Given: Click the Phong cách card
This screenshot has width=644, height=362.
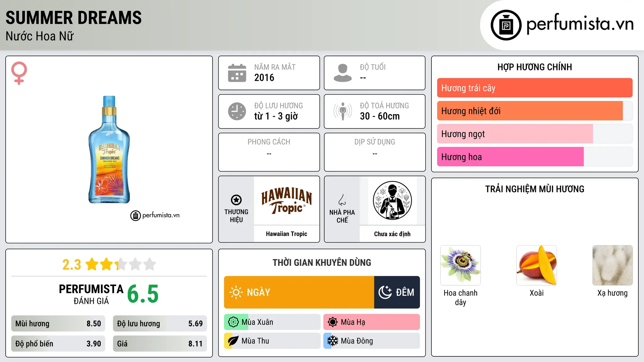Looking at the screenshot, I should click(269, 152).
